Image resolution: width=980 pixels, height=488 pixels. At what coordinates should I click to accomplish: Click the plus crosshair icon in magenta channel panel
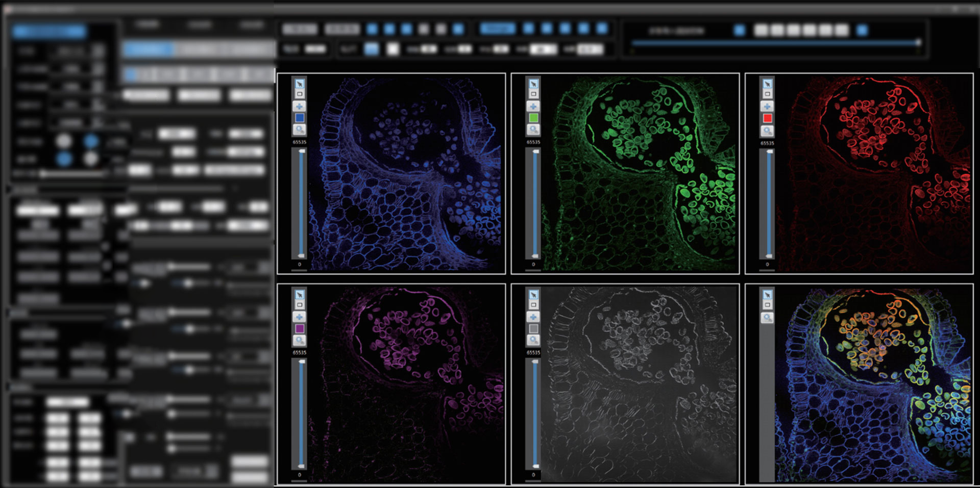(x=300, y=317)
